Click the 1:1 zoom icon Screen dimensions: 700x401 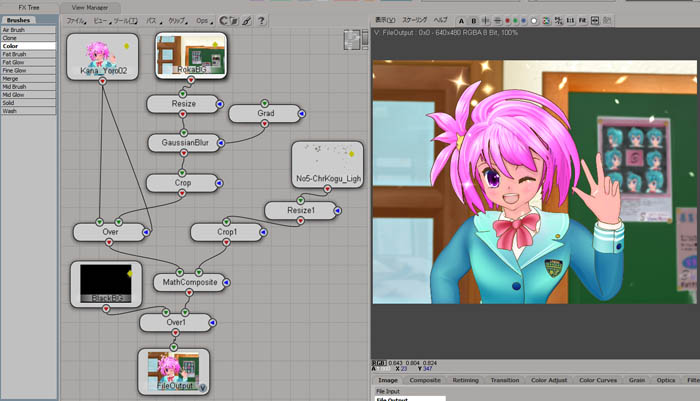[x=570, y=20]
